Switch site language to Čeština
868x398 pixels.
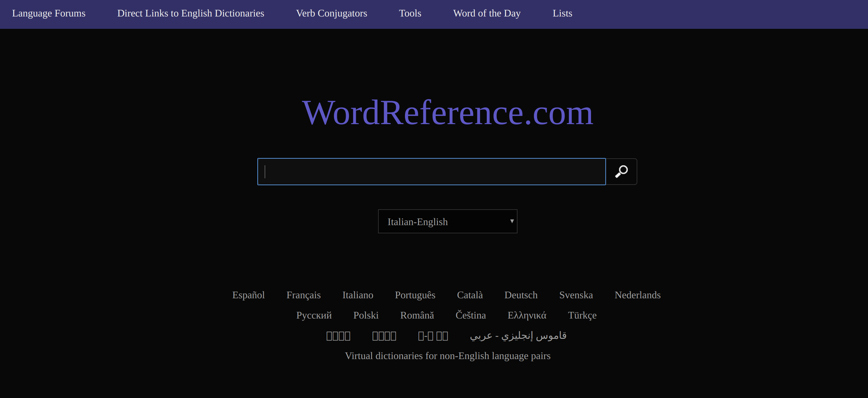point(471,315)
